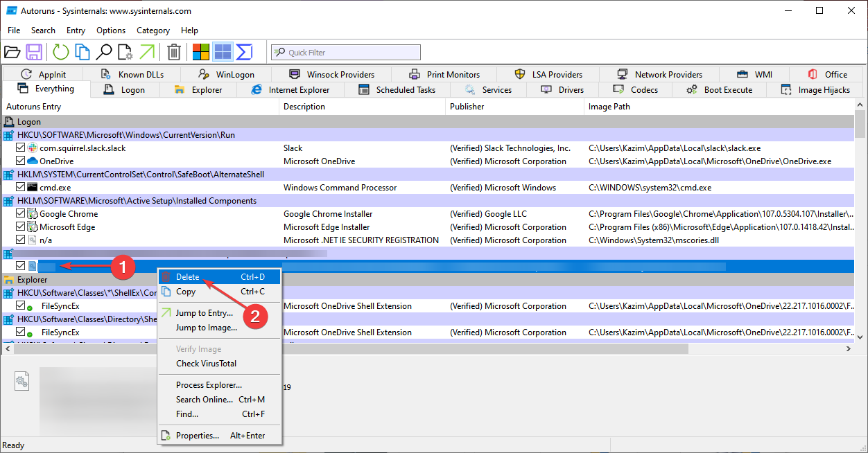Switch to the Known DLLs tab

[132, 75]
